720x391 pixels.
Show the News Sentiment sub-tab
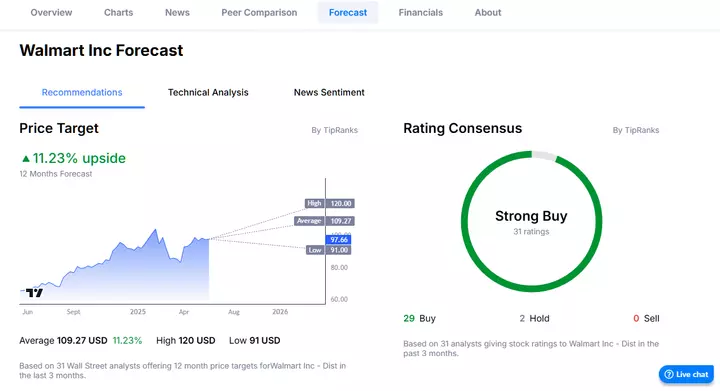(329, 92)
